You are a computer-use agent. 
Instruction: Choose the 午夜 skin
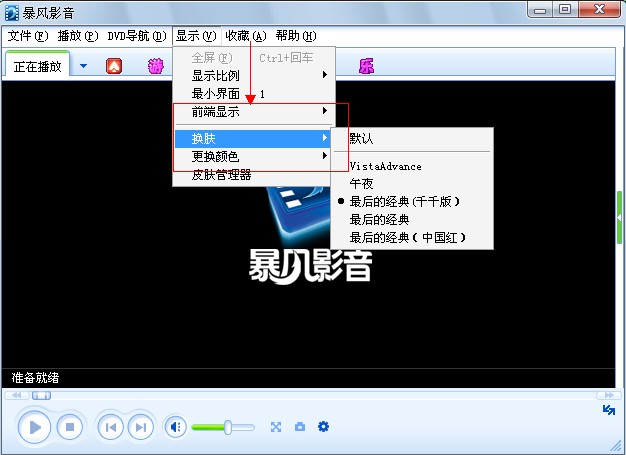(412, 184)
